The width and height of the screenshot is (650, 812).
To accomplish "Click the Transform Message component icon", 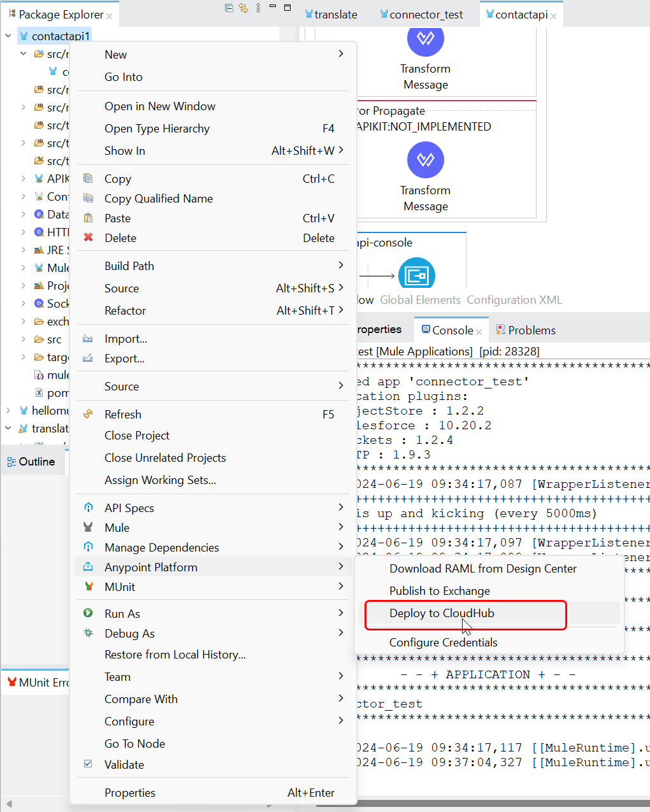I will click(425, 160).
